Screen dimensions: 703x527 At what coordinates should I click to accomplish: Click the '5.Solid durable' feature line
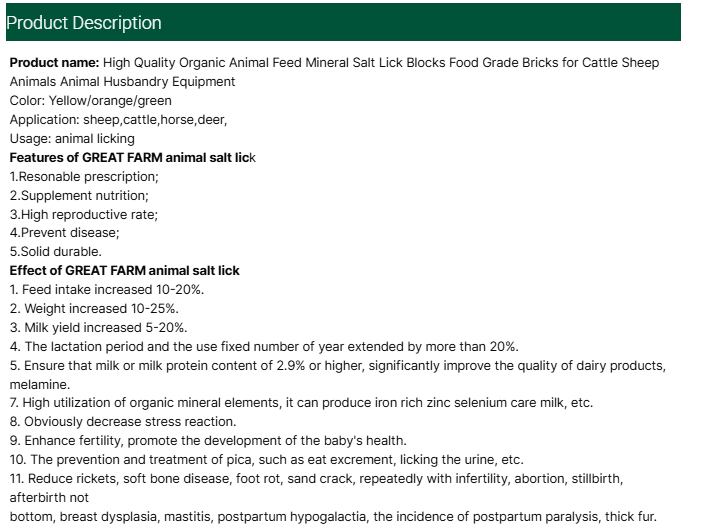click(55, 252)
